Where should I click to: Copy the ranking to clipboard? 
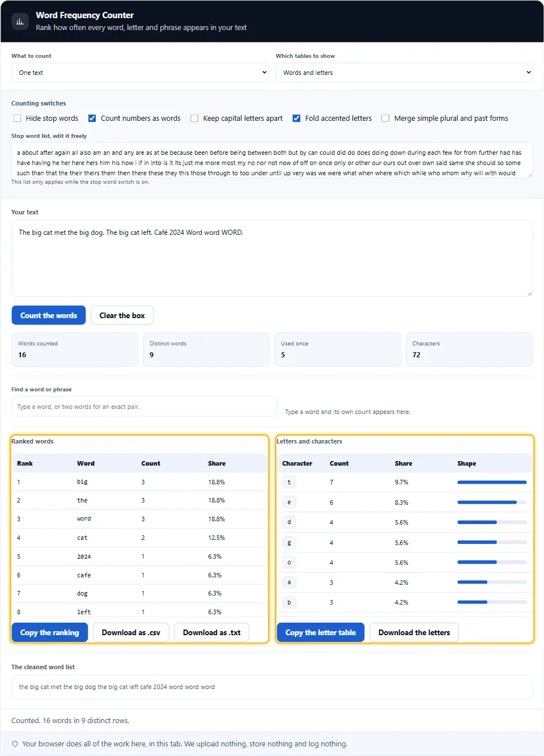point(50,632)
